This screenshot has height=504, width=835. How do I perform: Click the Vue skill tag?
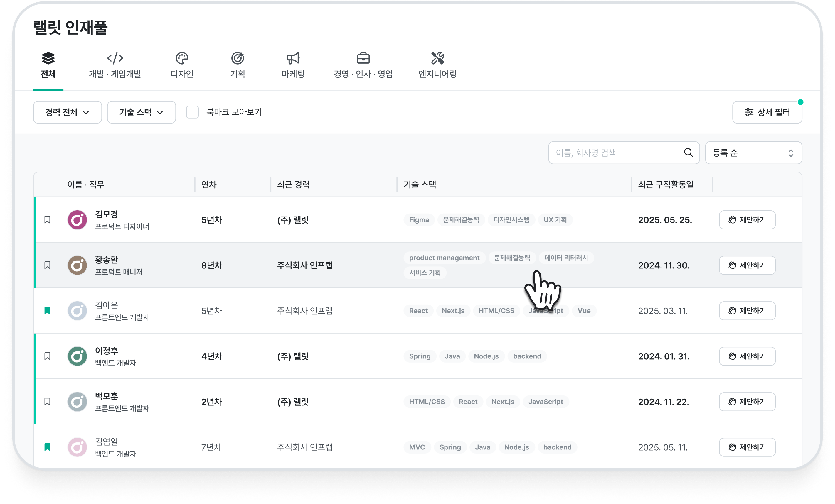(x=584, y=311)
